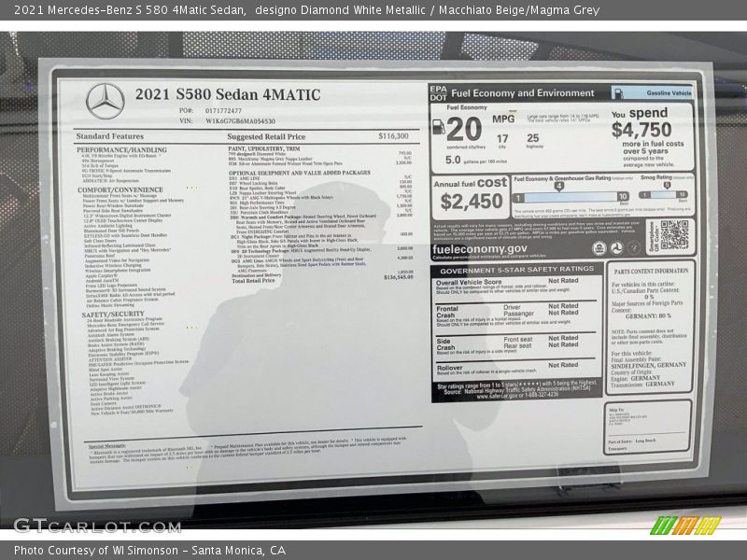Click the Total Retail Price label
The width and height of the screenshot is (747, 560).
(253, 281)
